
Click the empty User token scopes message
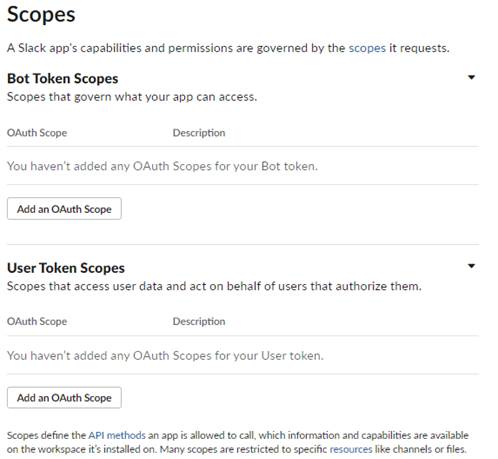[x=165, y=356]
